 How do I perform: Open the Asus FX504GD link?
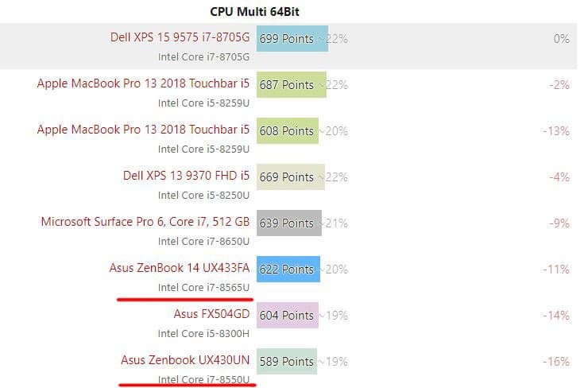211,314
